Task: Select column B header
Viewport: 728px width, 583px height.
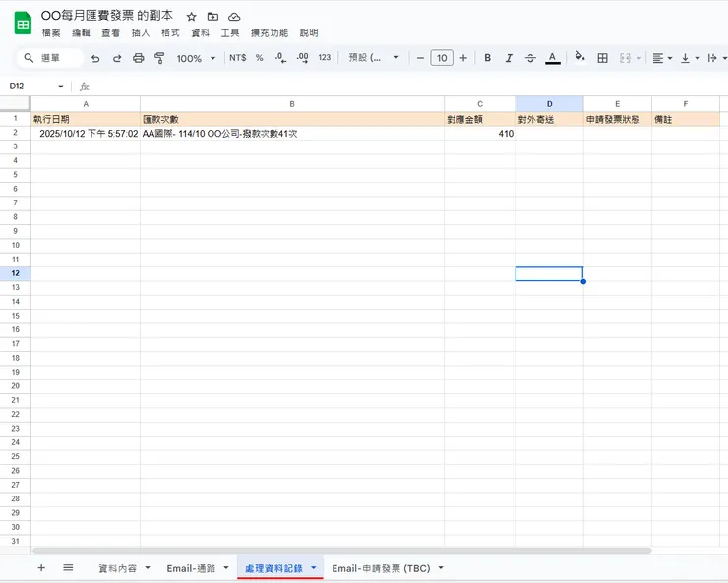Action: point(292,104)
